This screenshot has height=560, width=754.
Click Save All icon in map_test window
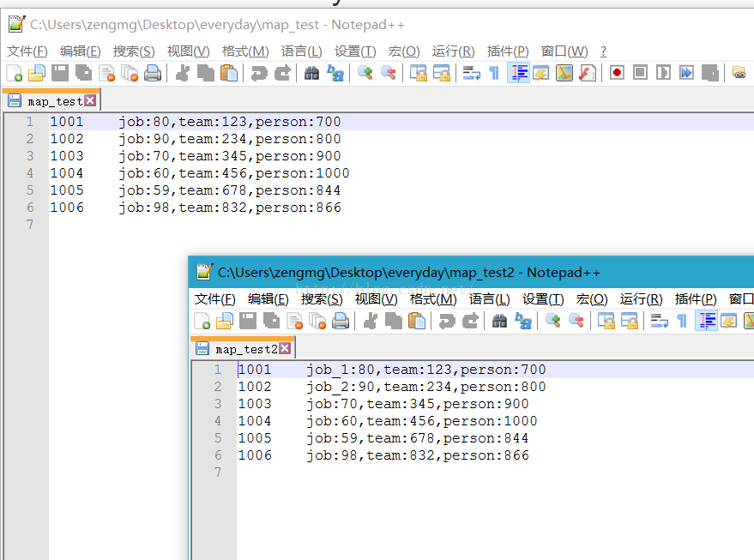83,73
